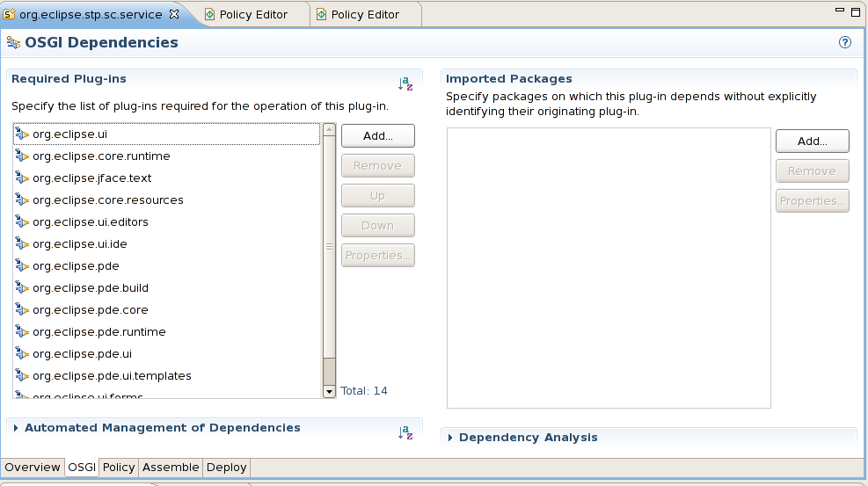Select org.eclipse.jface.text plug-in row

(166, 178)
